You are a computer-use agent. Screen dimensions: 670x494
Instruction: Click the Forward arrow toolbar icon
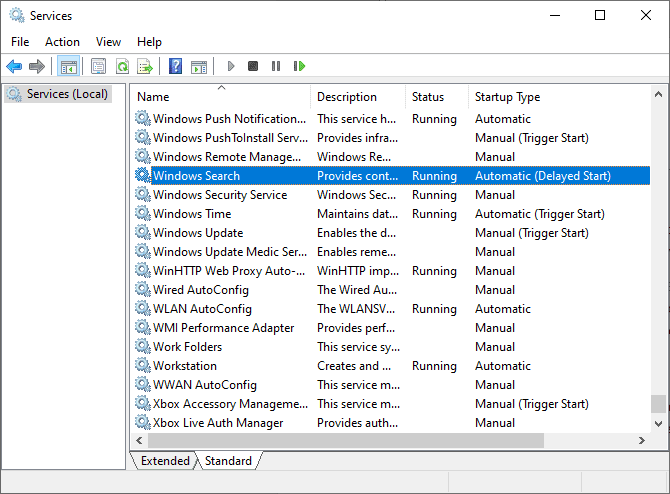tap(37, 66)
